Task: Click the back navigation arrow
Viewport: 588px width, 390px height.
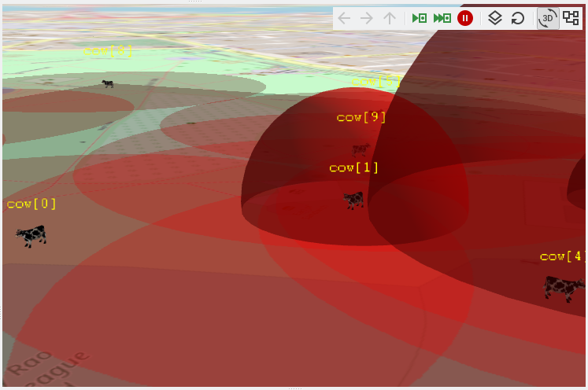Action: pyautogui.click(x=344, y=18)
